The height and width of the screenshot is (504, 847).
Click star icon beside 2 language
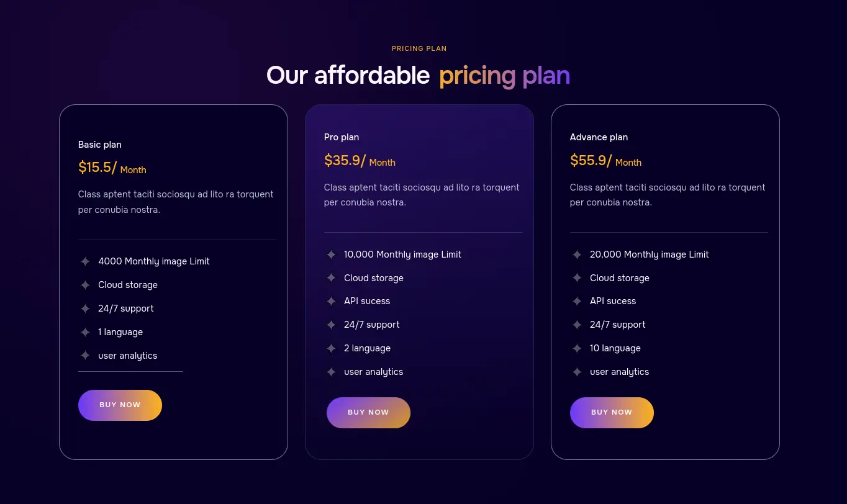click(331, 349)
